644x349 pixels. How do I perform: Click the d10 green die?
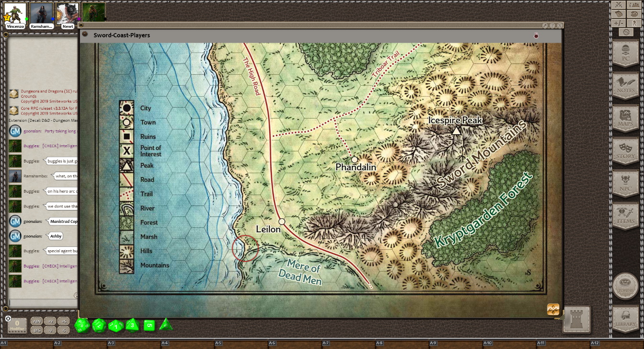pos(116,326)
